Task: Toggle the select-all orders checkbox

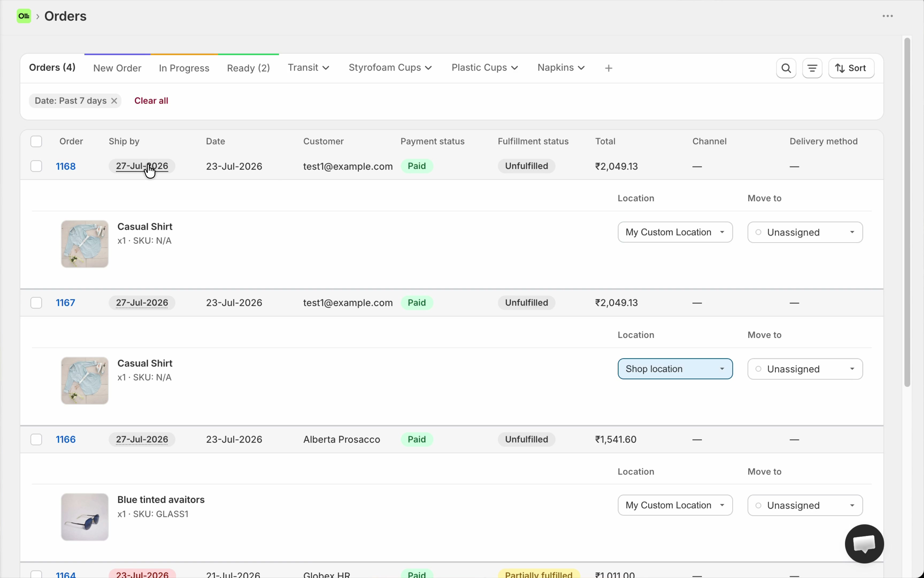Action: 36,142
